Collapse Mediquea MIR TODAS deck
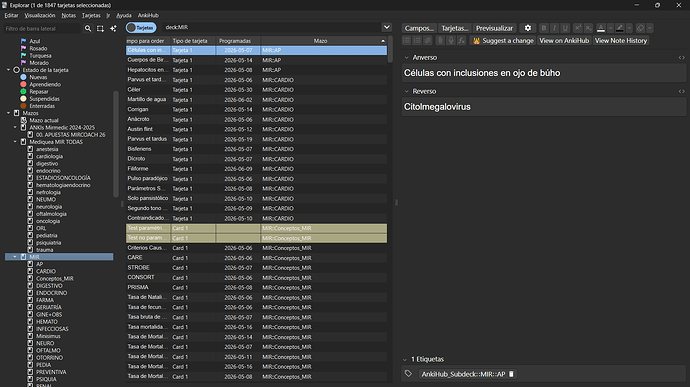 (x=15, y=142)
